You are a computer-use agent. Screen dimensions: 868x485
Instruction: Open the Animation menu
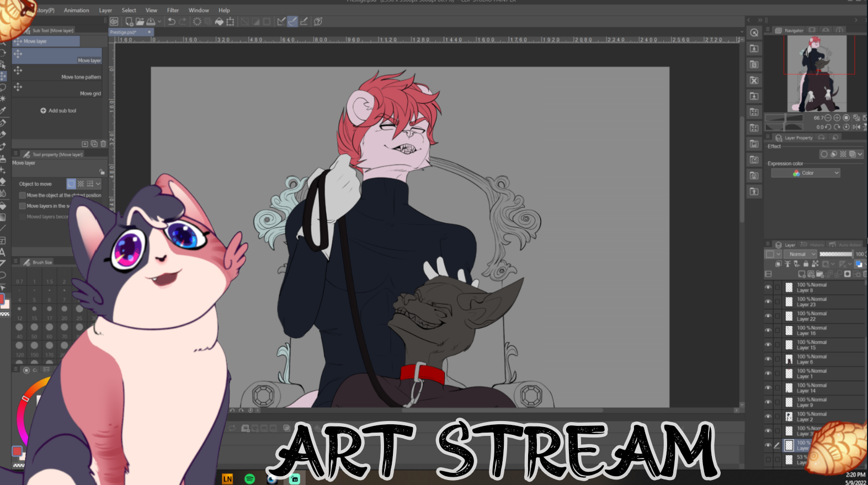[76, 10]
